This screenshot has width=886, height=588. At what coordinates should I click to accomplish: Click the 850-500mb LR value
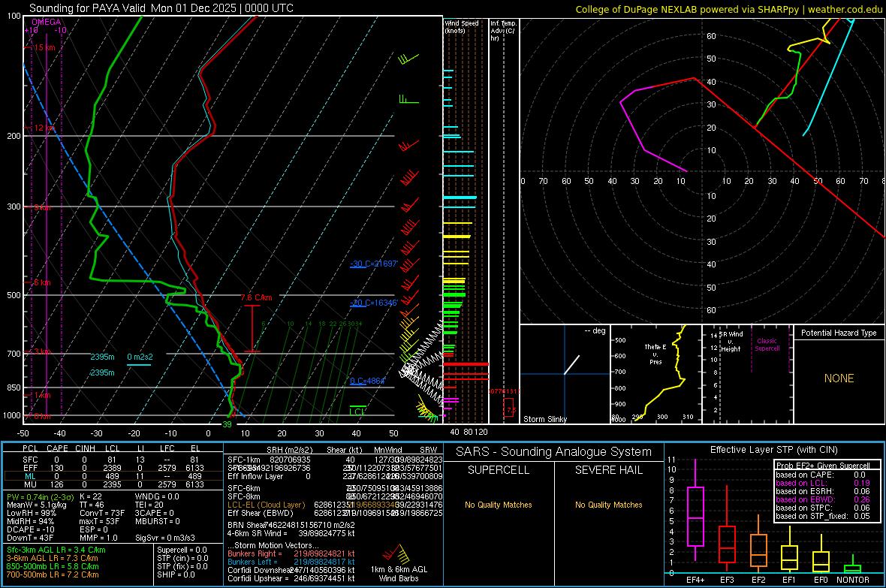click(53, 566)
